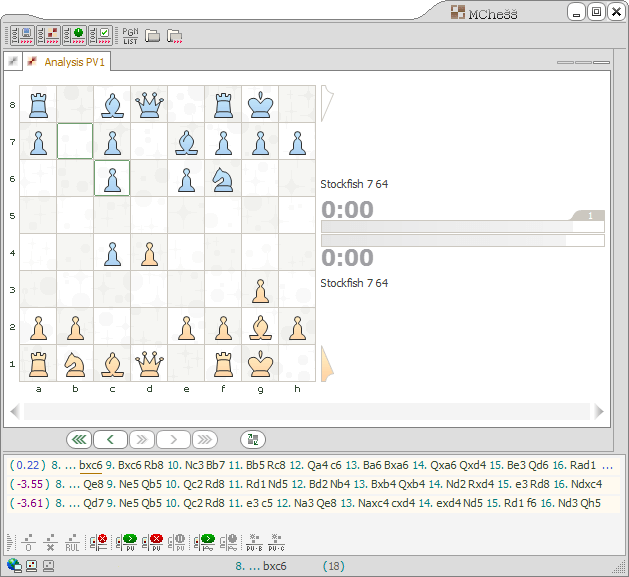Click the highlighted empty b7 square
This screenshot has height=577, width=629.
[x=75, y=141]
